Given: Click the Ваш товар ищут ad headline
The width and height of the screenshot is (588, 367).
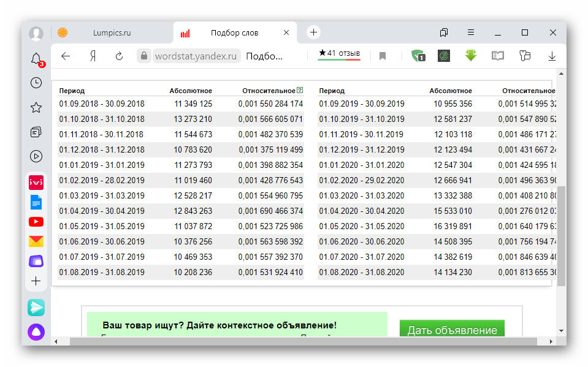Looking at the screenshot, I should [220, 325].
